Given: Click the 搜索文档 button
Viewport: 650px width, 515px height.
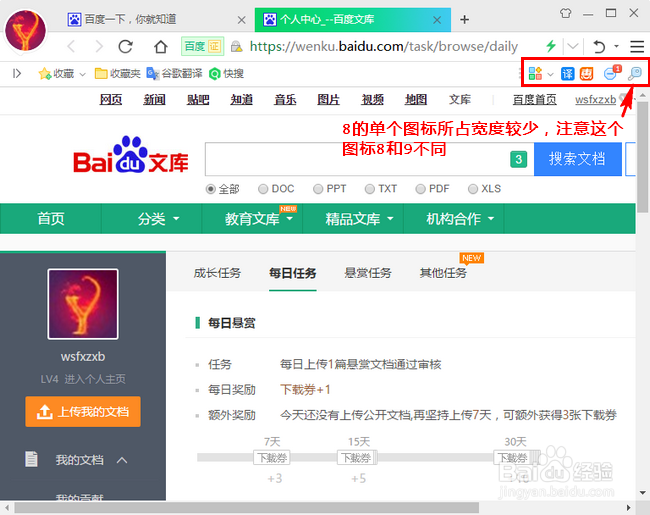Looking at the screenshot, I should tap(577, 159).
